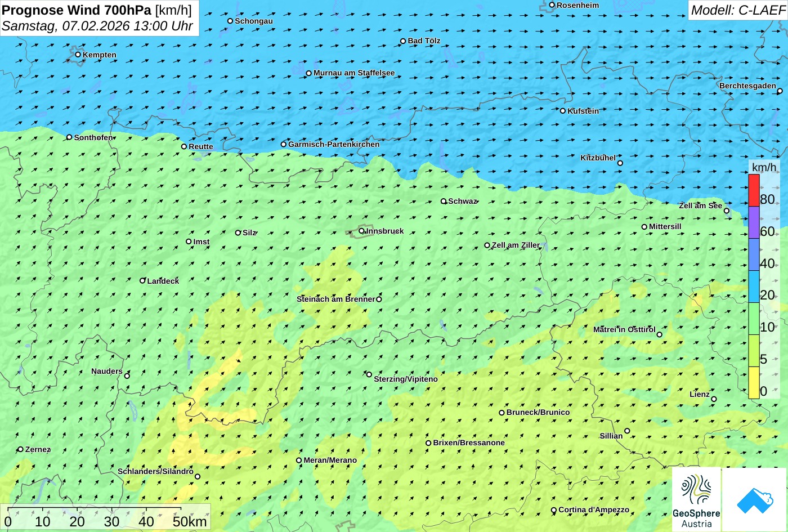Click the Bruneck/Brunico location marker

pyautogui.click(x=502, y=413)
